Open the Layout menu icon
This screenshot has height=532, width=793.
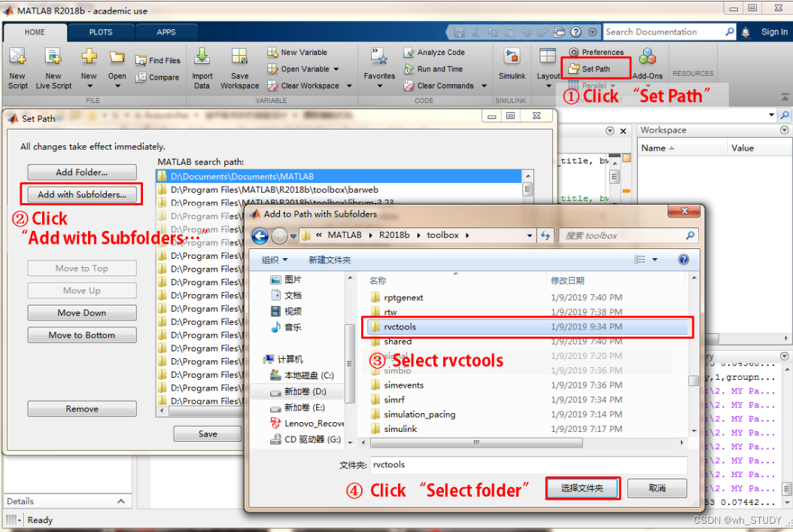click(548, 56)
